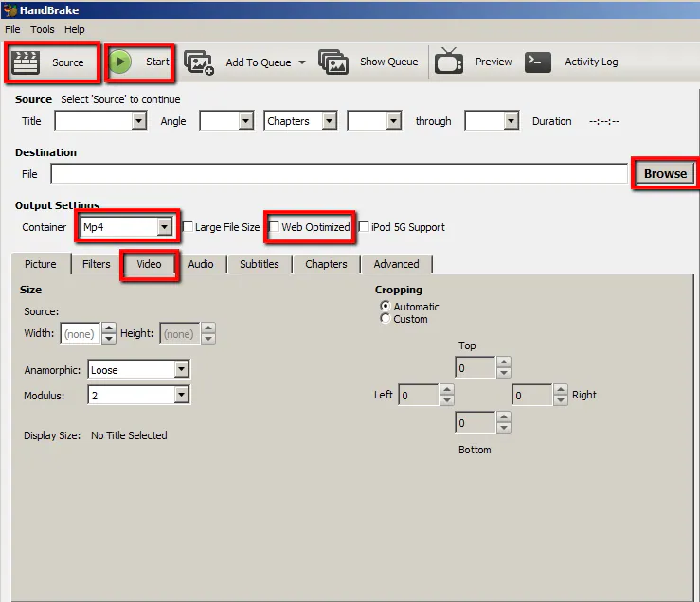Click the Source toolbar label
700x602 pixels.
(x=68, y=62)
